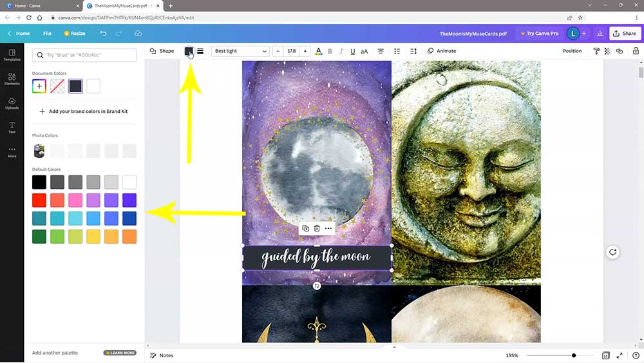Pick the red default color
This screenshot has width=644, height=363.
click(39, 201)
